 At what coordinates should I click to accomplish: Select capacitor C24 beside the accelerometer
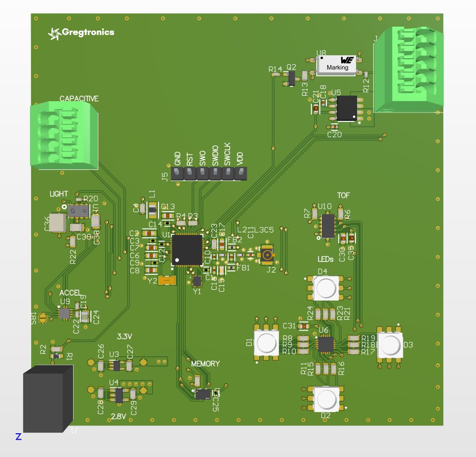tap(85, 316)
